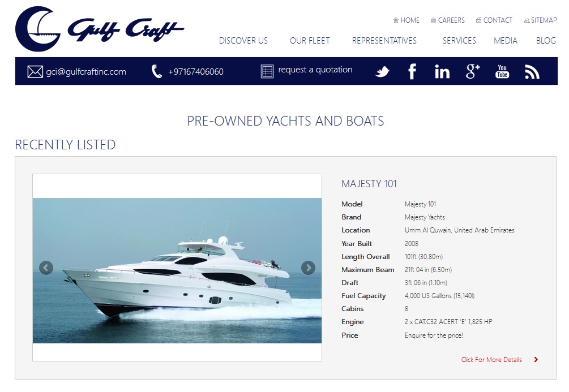Go to the Blog page

(x=546, y=41)
